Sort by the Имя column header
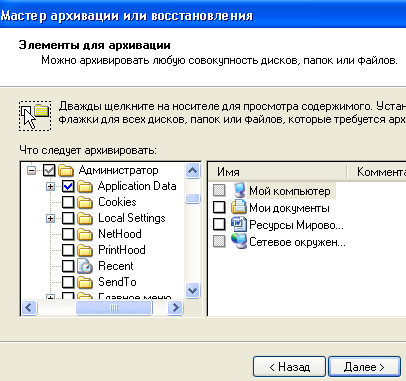Viewport: 406px width, 381px height. (x=277, y=172)
